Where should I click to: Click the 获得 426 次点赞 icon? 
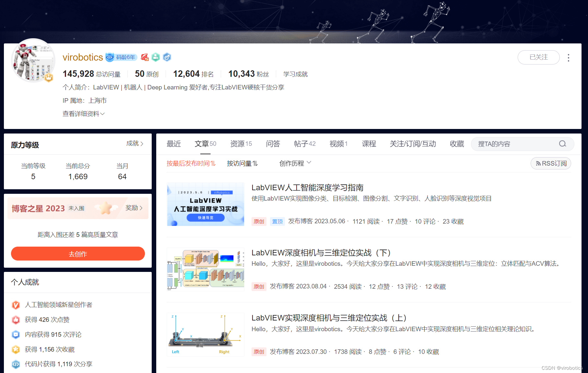click(16, 320)
